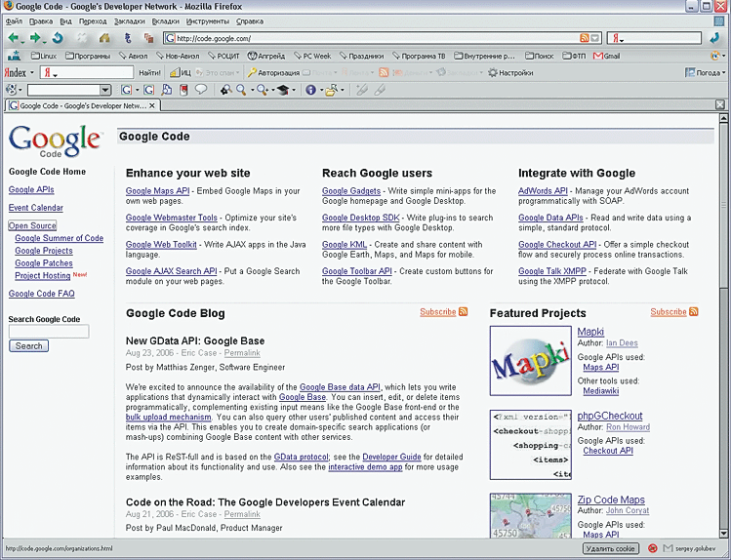This screenshot has width=731, height=560.
Task: Click the ИЦ citation index icon
Action: coord(181,73)
